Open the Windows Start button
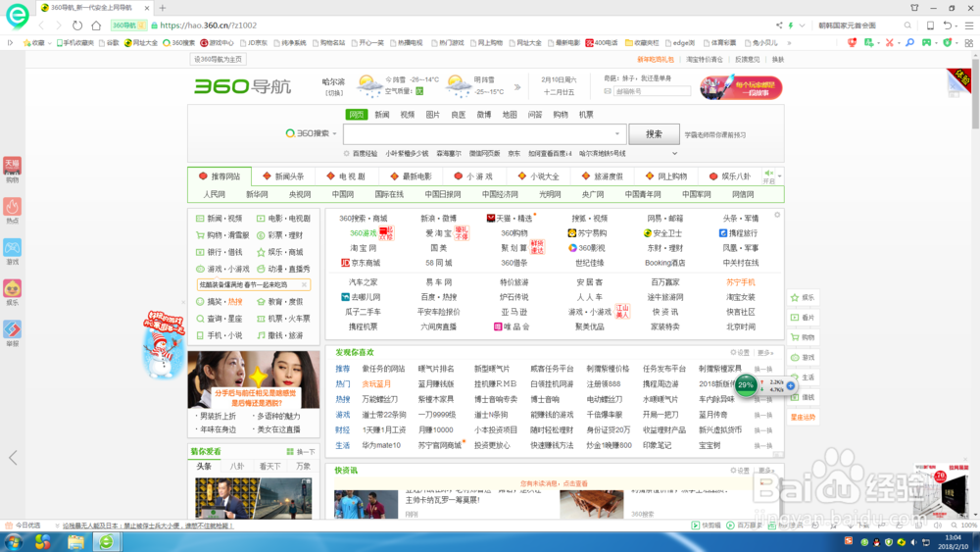 click(x=13, y=542)
